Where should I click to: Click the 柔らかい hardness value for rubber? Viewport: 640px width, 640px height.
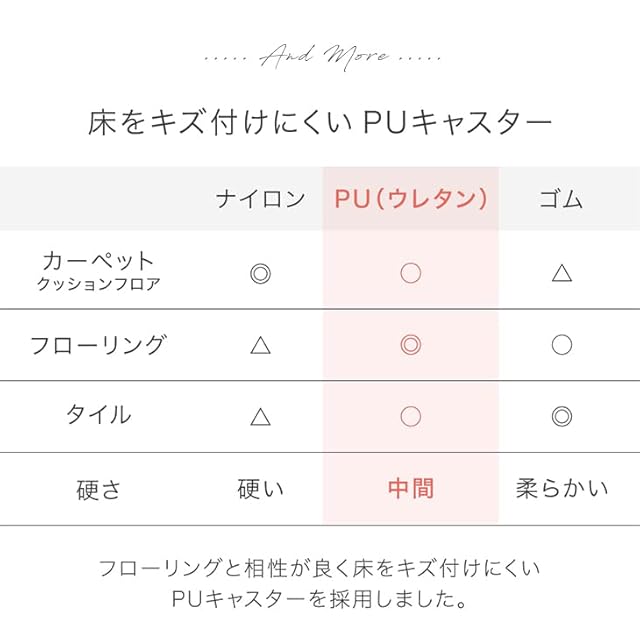click(x=561, y=489)
